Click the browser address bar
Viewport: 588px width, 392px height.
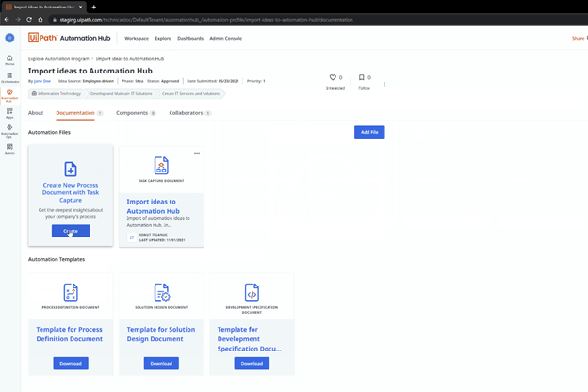206,20
